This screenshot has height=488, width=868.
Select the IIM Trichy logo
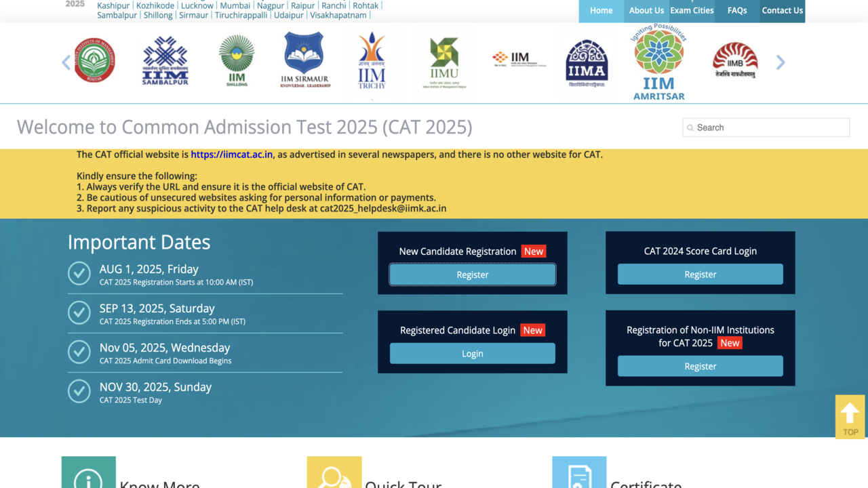[x=372, y=62]
